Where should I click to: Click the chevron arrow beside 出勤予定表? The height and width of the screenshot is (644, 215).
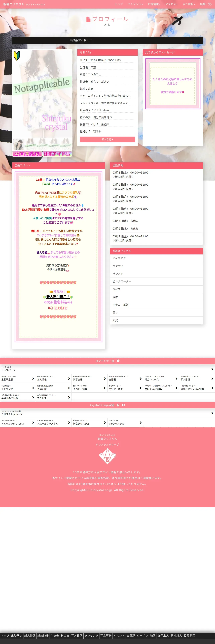coord(33,379)
